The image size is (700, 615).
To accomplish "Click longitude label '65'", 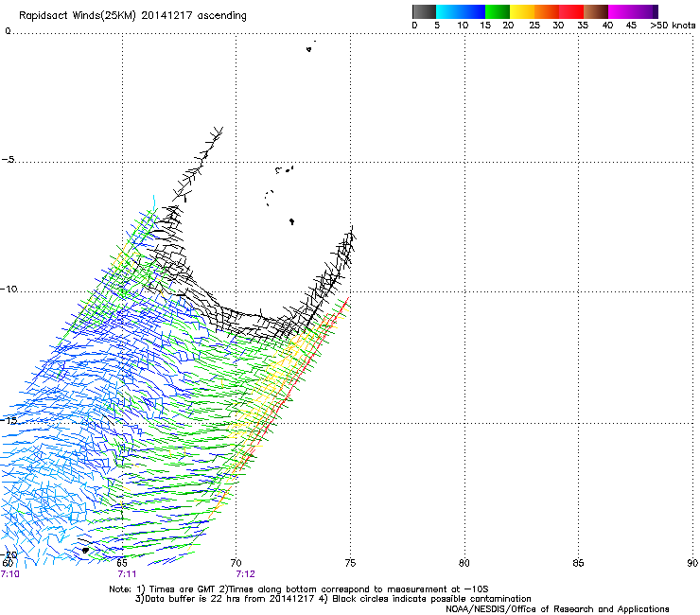I will point(122,563).
